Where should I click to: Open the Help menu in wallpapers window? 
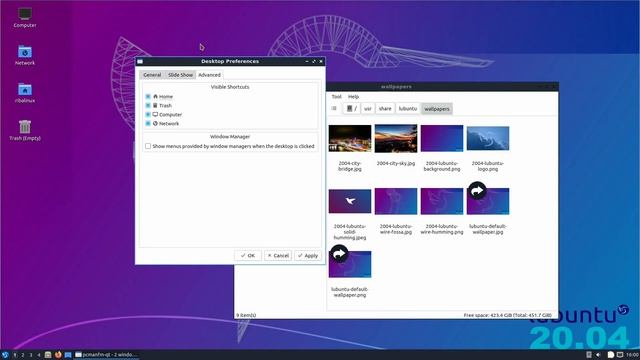pyautogui.click(x=353, y=97)
